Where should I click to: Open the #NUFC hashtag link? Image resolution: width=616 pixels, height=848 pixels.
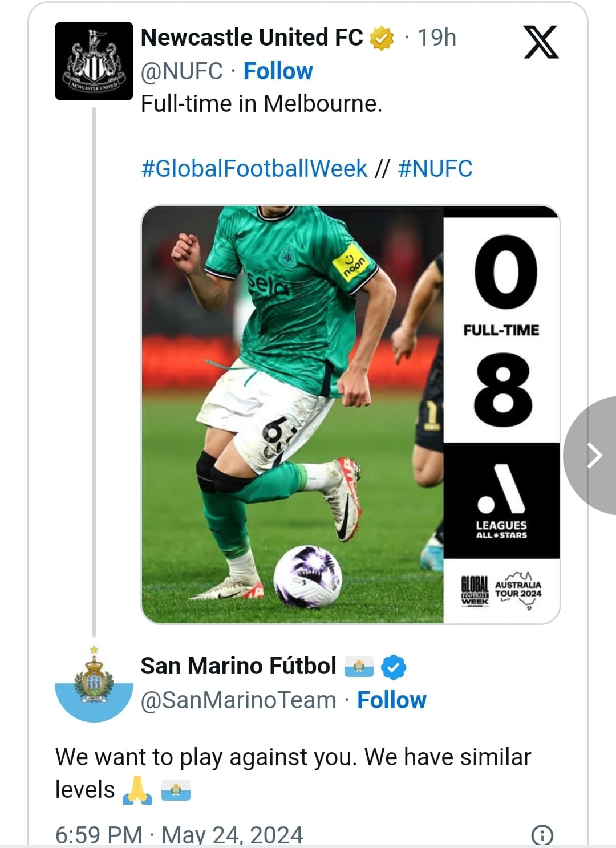[x=435, y=169]
